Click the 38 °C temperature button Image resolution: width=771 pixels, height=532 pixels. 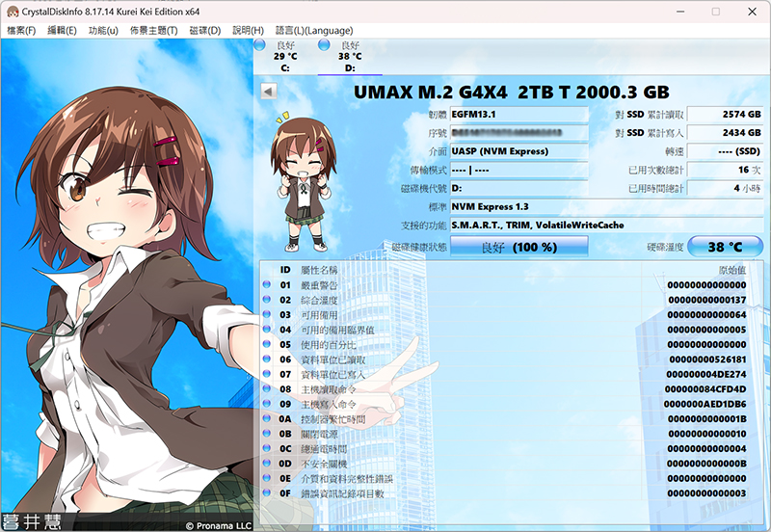point(725,247)
